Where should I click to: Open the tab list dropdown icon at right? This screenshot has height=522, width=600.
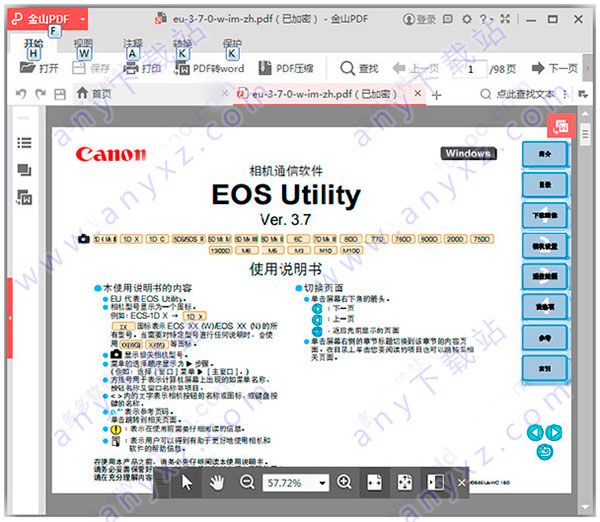[x=583, y=94]
